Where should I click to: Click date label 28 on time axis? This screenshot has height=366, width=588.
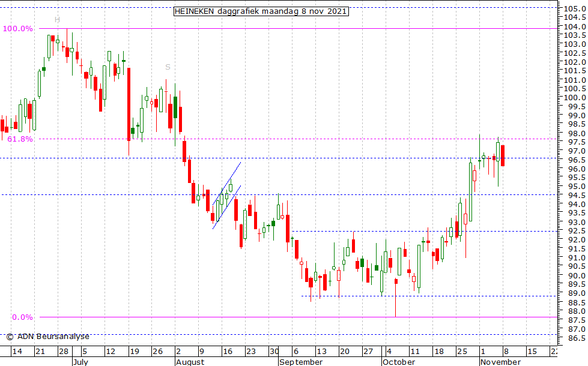pyautogui.click(x=64, y=352)
